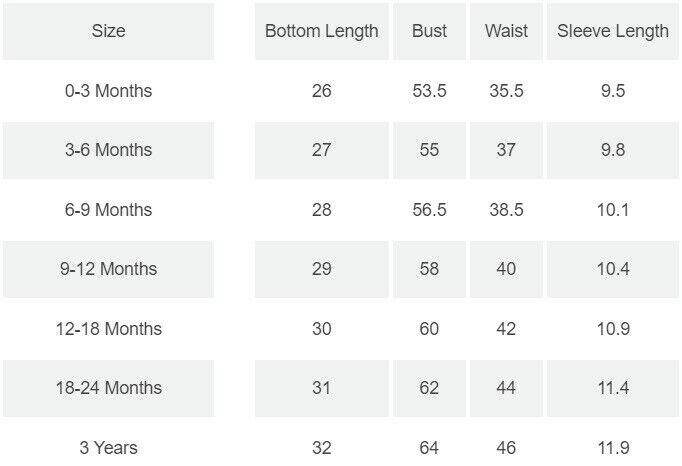682x466 pixels.
Task: Click the Sleeve Length column header
Action: 613,31
